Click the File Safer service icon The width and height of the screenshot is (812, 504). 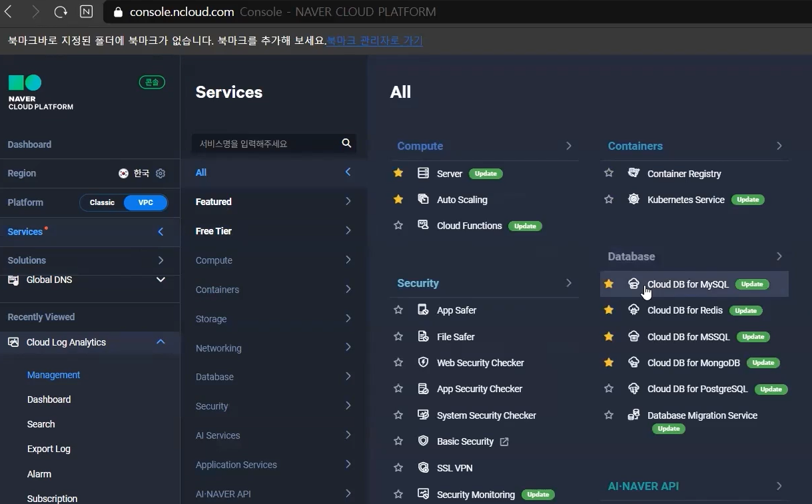pos(423,336)
